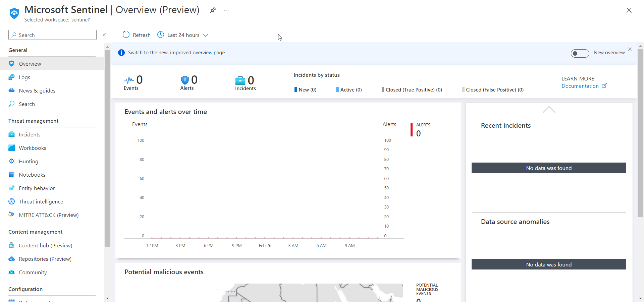Click the Workbooks chart icon

[x=12, y=147]
